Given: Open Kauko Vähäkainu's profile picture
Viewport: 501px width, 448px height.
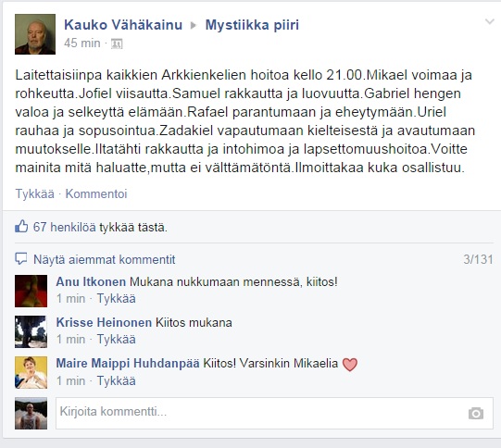Looking at the screenshot, I should [35, 34].
